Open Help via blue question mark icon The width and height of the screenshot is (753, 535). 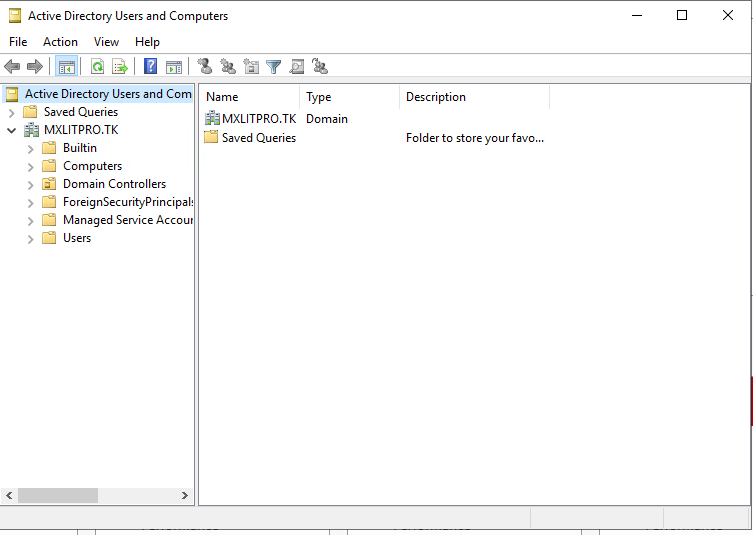151,67
